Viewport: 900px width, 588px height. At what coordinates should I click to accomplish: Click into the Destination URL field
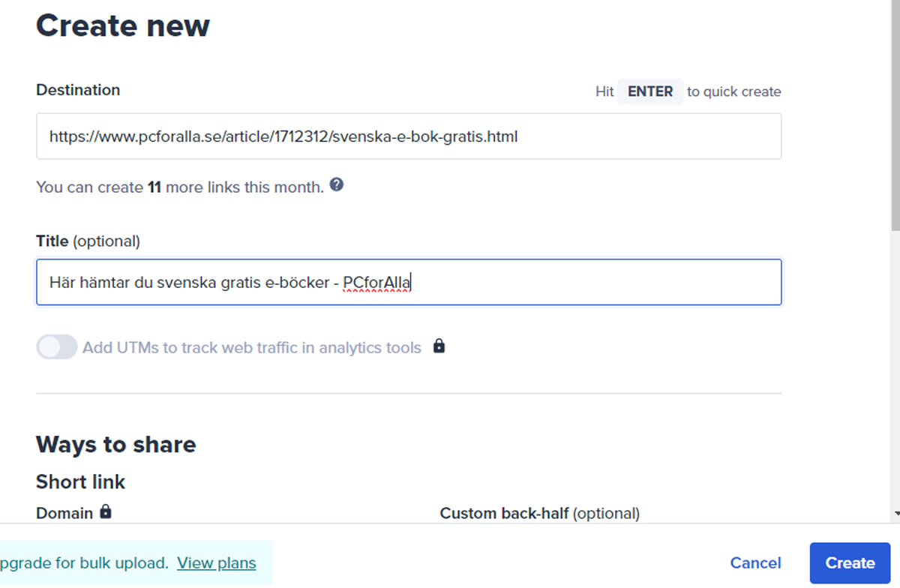click(x=408, y=136)
